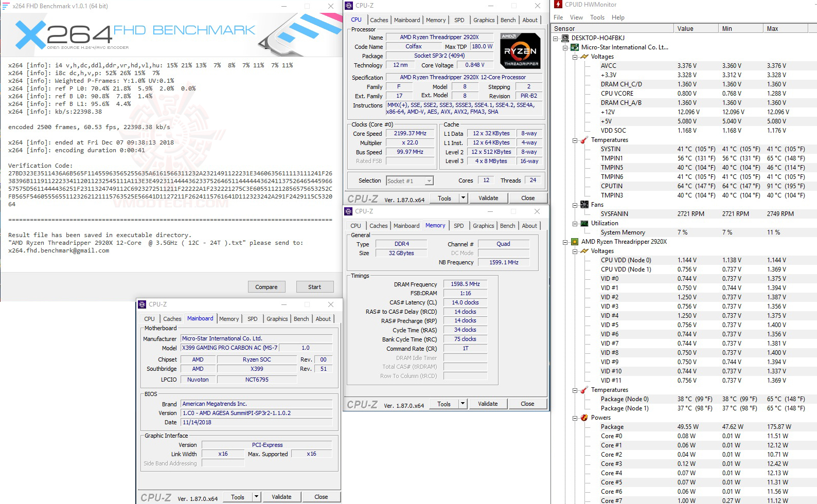
Task: Click the Micro-Star motherboard icon in HWMonitor tree
Action: pyautogui.click(x=575, y=47)
